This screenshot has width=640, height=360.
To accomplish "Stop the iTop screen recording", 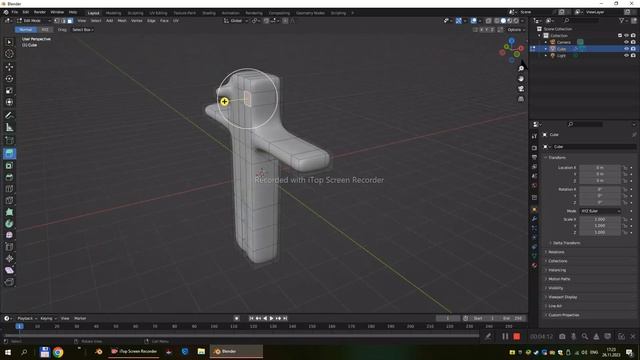I will click(517, 336).
